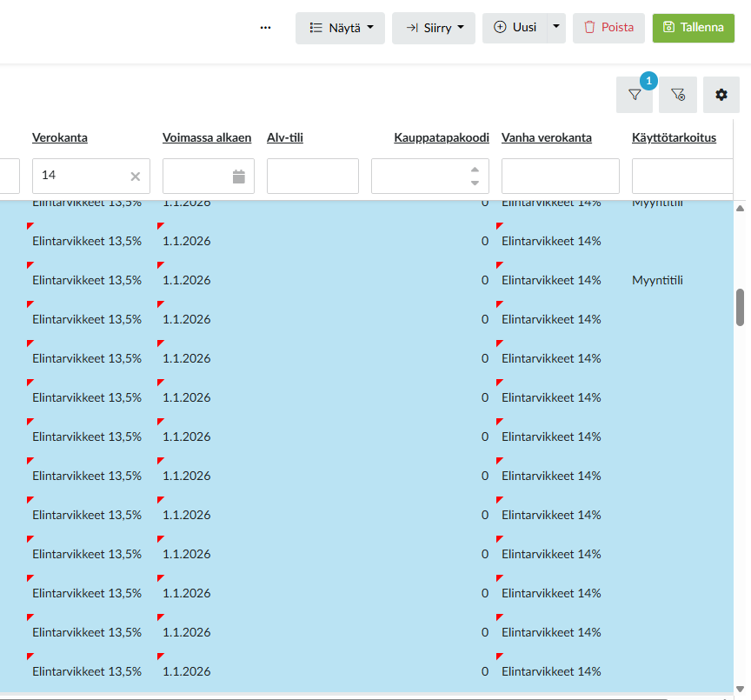Decrease Kauppatapakoodi value with down arrow
The height and width of the screenshot is (700, 751).
tap(475, 183)
